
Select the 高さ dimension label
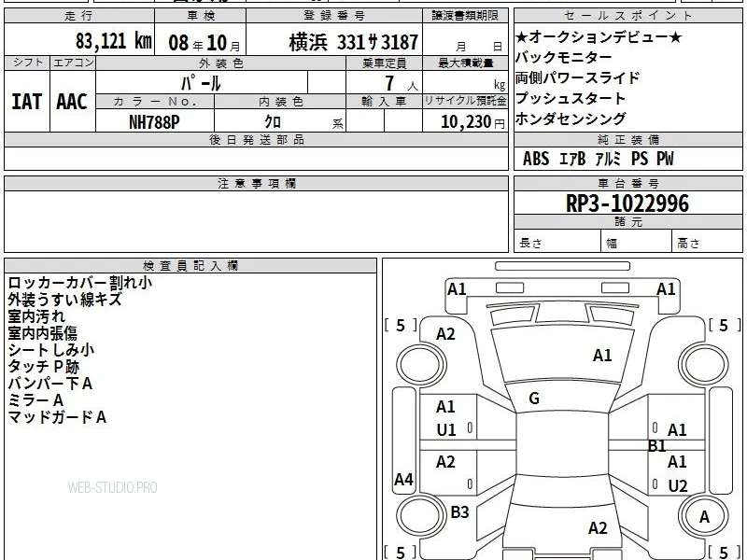coord(689,243)
